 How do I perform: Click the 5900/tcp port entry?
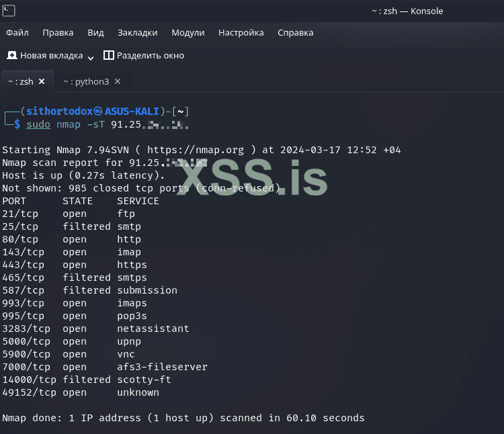(x=26, y=354)
